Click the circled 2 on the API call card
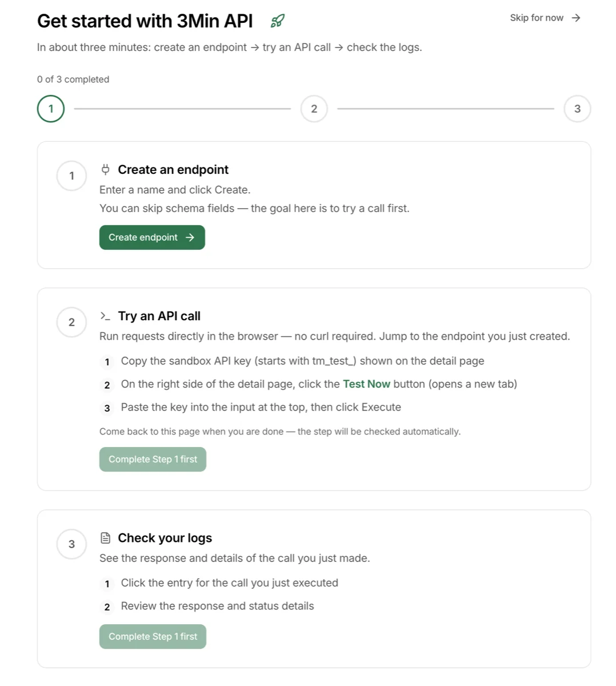 (71, 322)
